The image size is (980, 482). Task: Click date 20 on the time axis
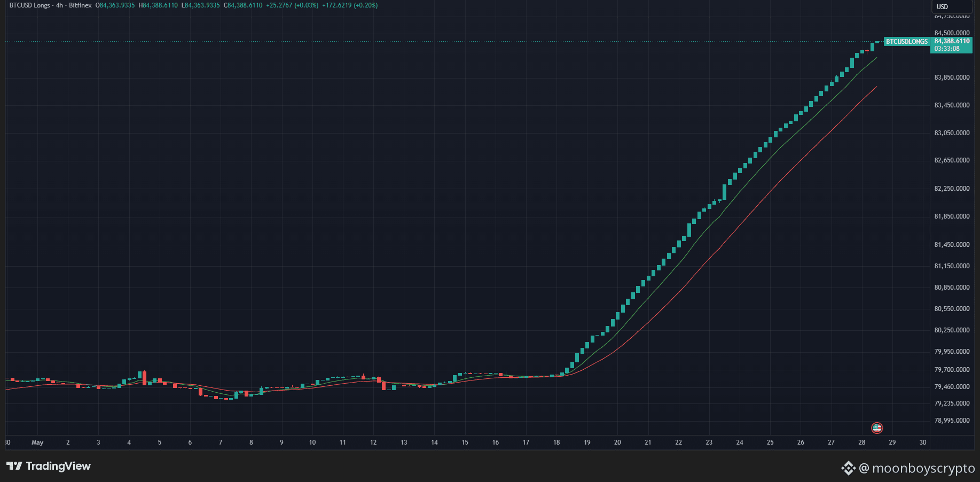pyautogui.click(x=617, y=442)
